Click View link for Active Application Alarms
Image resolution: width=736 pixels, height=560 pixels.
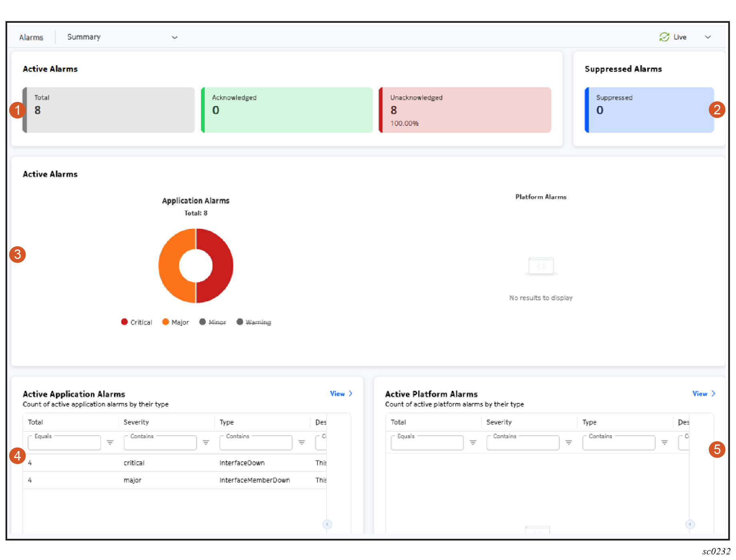341,394
